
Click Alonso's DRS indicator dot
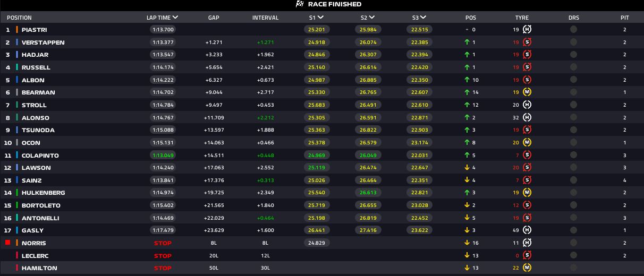pos(573,118)
